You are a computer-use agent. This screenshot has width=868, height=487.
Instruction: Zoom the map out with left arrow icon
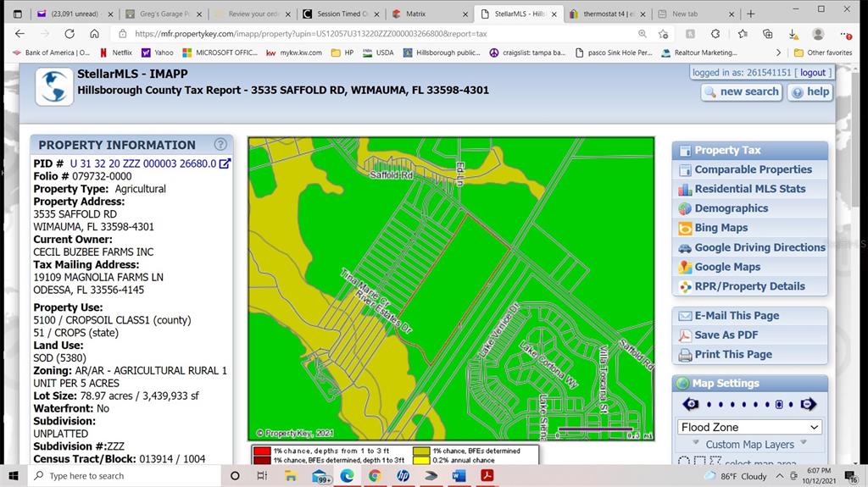[x=692, y=404]
